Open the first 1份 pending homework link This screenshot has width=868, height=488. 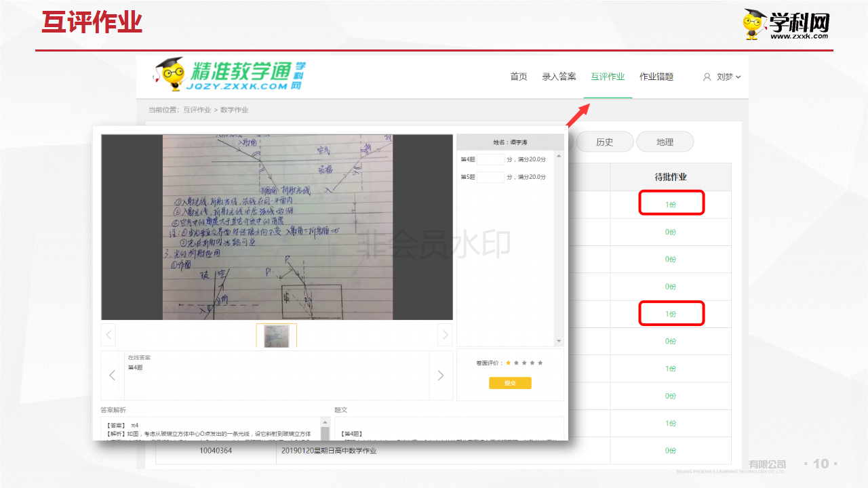pyautogui.click(x=671, y=204)
